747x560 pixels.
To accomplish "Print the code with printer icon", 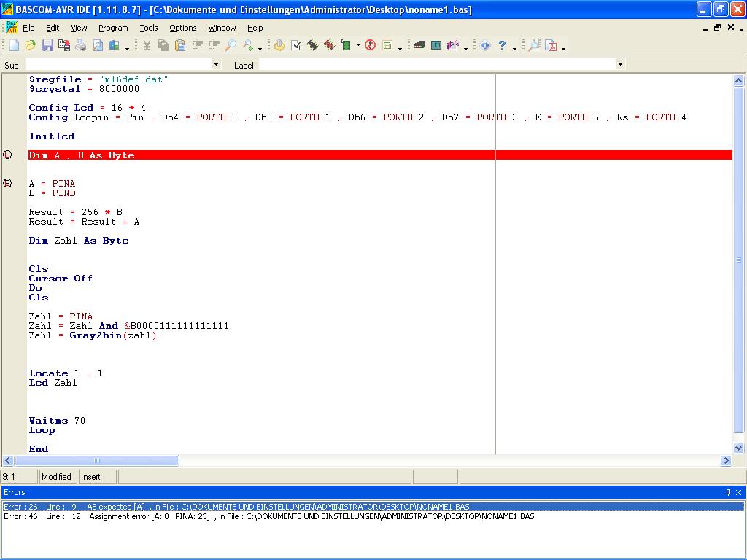I will click(80, 45).
